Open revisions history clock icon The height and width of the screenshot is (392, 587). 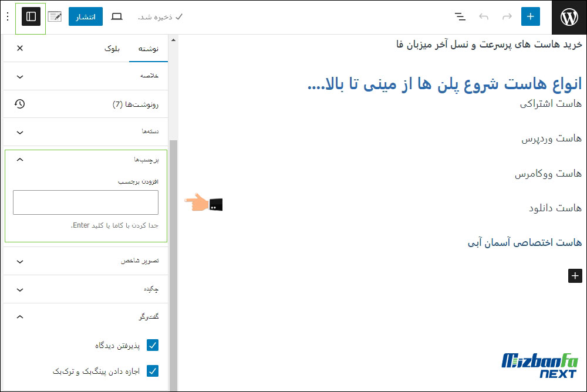[20, 104]
